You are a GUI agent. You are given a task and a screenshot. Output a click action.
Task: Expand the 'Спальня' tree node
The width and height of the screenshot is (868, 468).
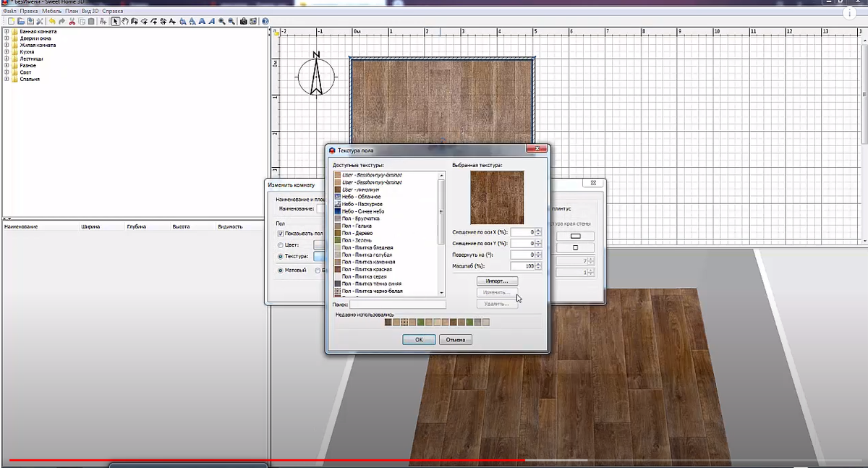(7, 80)
